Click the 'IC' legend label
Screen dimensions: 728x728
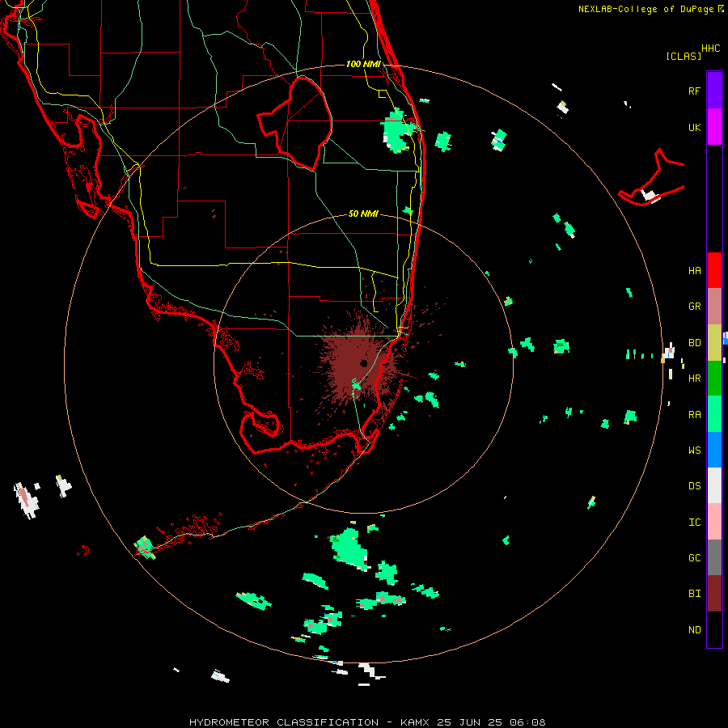pyautogui.click(x=694, y=523)
